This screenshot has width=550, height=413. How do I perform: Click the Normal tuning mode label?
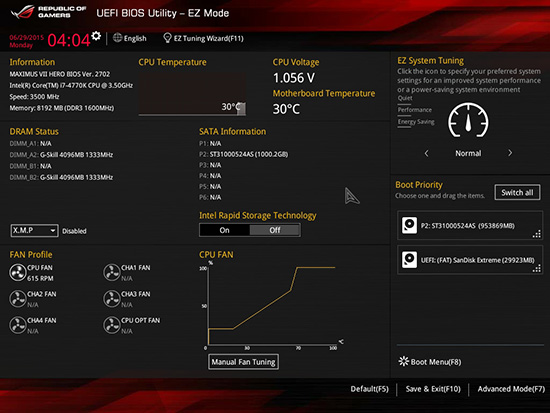468,153
